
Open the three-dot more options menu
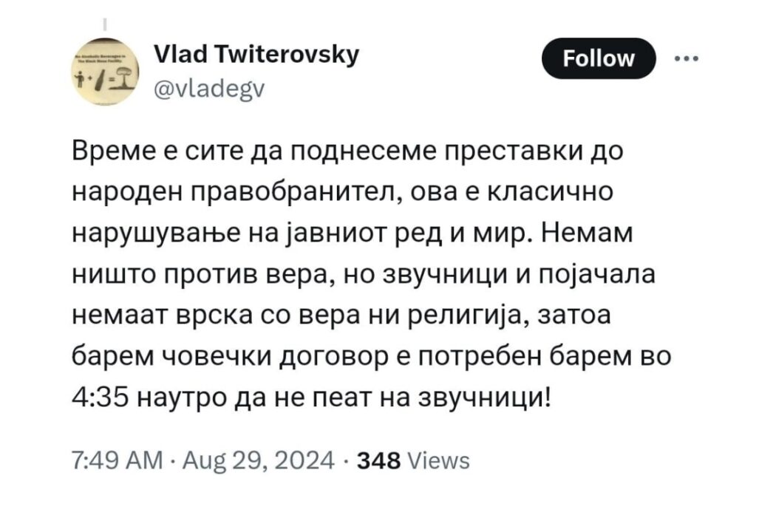click(x=687, y=58)
